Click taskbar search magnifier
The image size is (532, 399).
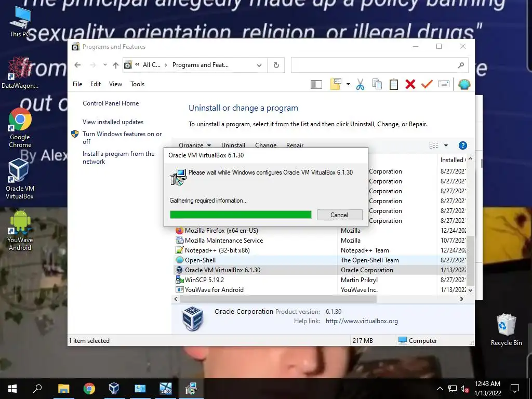coord(37,388)
